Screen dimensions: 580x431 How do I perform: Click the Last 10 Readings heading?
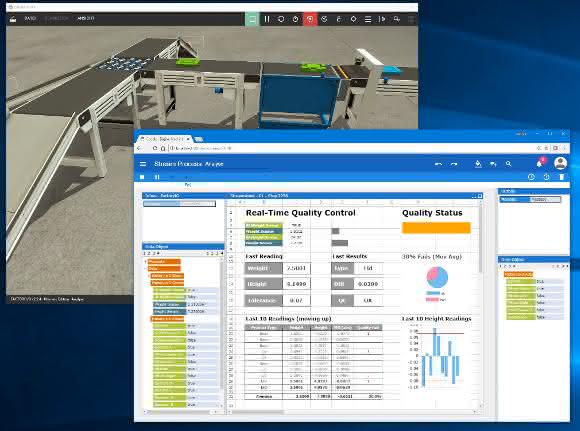point(288,319)
